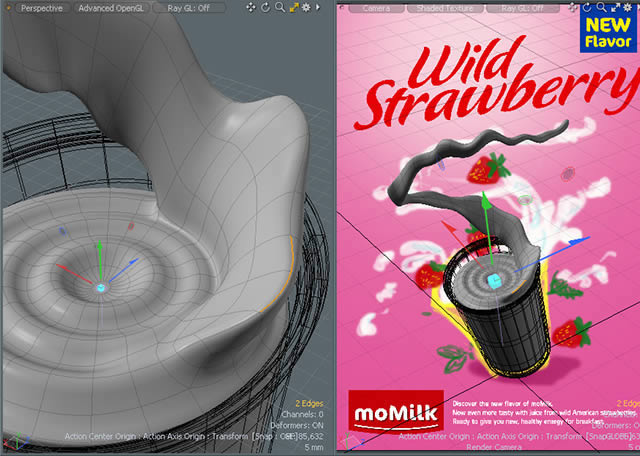Image resolution: width=640 pixels, height=456 pixels.
Task: Expand the small arrow beside Perspective gear icon
Action: pos(318,7)
